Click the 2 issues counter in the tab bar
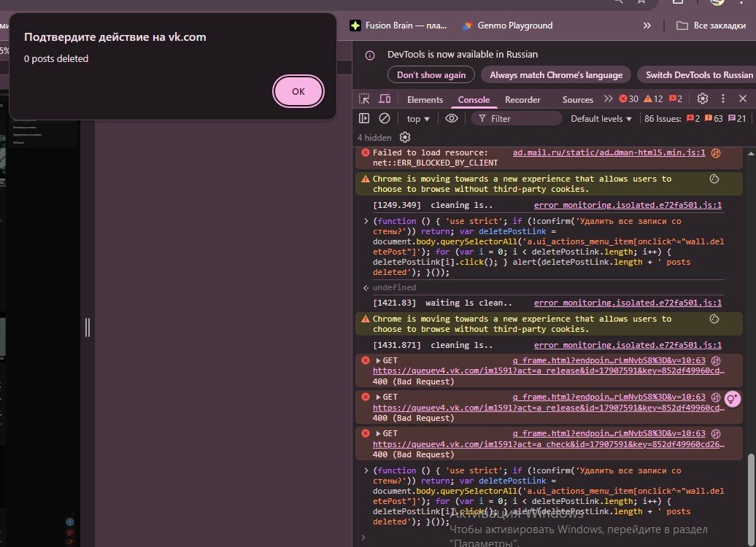756x547 pixels. pyautogui.click(x=676, y=98)
